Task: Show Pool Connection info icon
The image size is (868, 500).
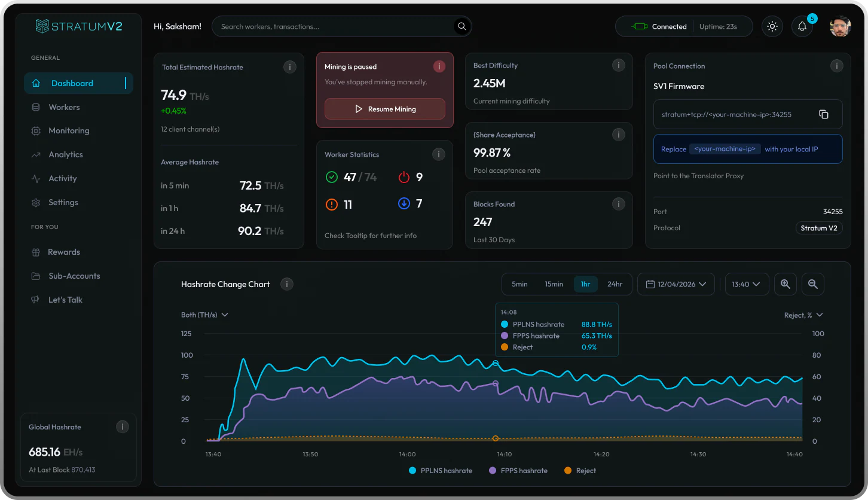Action: [x=836, y=66]
